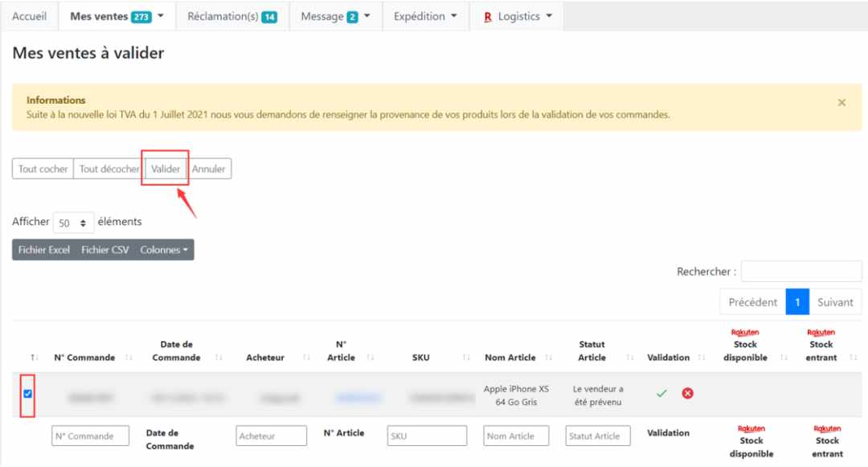Click the Valider button
Viewport: 868px width, 467px height.
pos(166,169)
